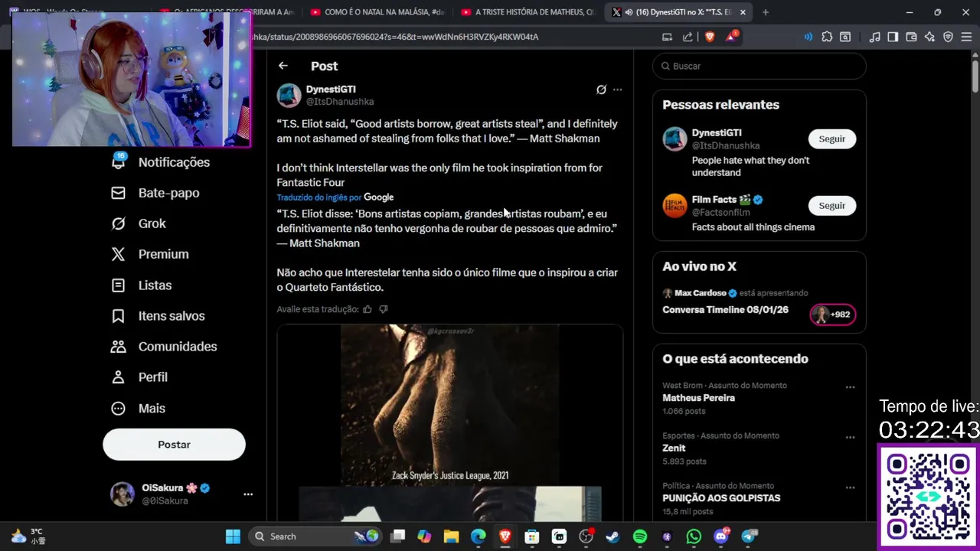Open File Explorer from the taskbar
Screen dimensions: 980x551
point(451,536)
